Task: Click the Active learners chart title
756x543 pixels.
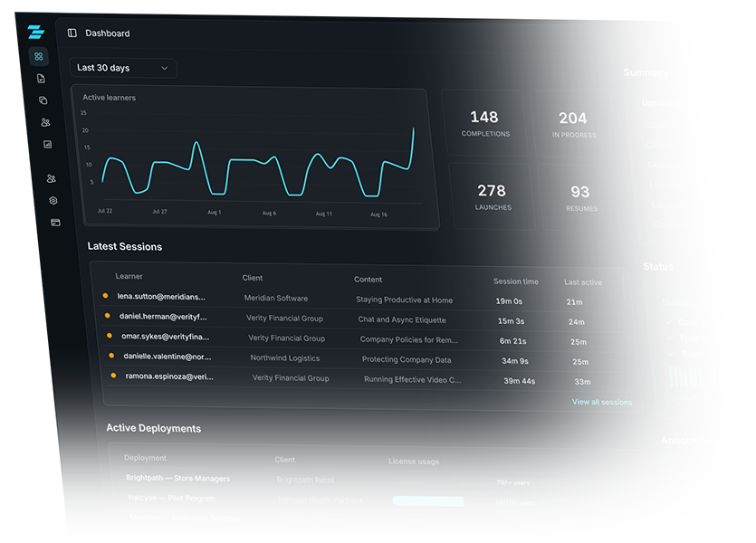Action: coord(109,98)
